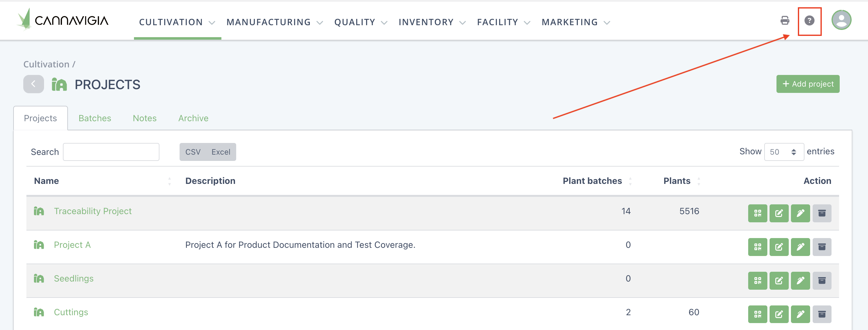Switch to the Batches tab
The width and height of the screenshot is (868, 330).
pyautogui.click(x=95, y=118)
